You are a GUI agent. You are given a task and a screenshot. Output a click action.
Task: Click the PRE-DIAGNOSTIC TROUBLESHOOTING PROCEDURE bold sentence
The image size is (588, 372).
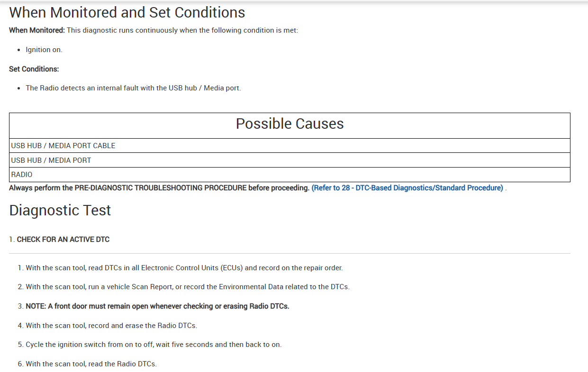pyautogui.click(x=159, y=188)
